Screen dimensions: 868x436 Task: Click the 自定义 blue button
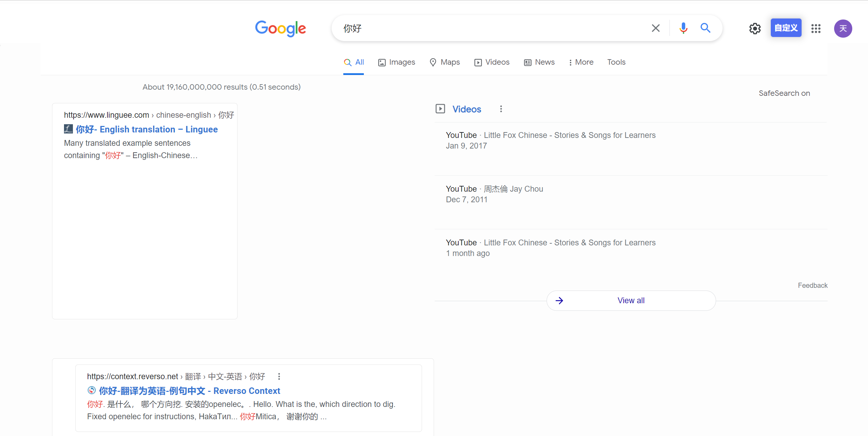point(786,28)
